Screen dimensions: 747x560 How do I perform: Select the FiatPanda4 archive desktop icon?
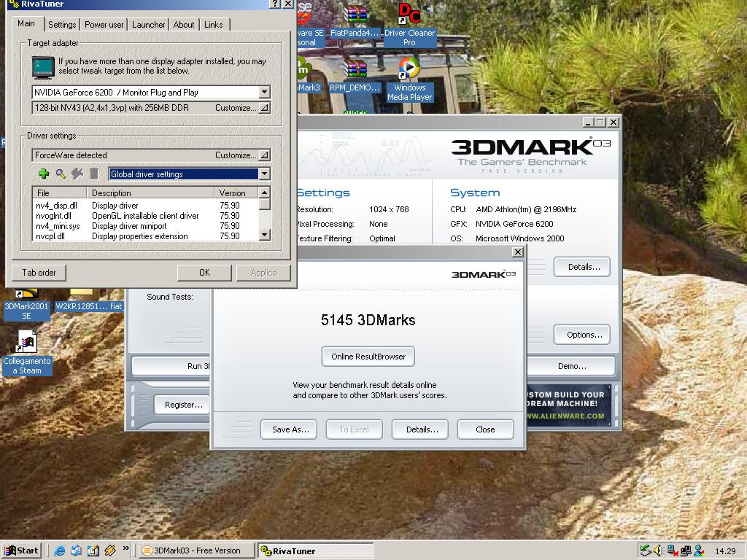click(355, 21)
